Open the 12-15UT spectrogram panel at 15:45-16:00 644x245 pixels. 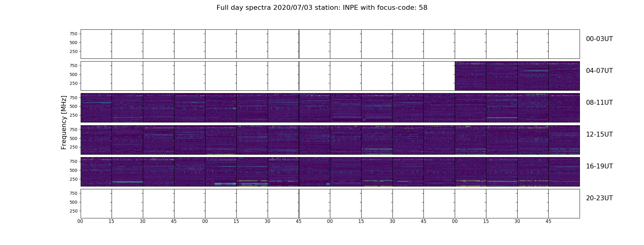564,140
